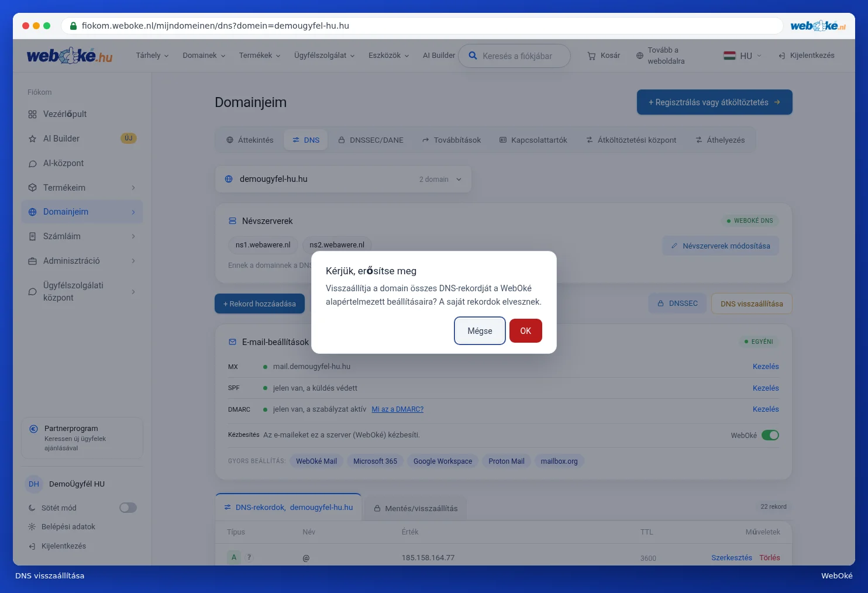This screenshot has height=593, width=868.
Task: Toggle the Sötét mód dark mode switch
Action: pyautogui.click(x=128, y=508)
